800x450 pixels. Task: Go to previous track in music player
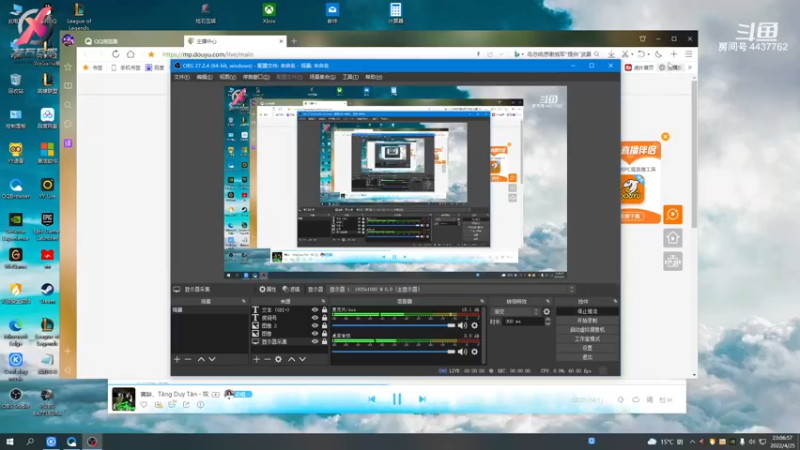[x=372, y=399]
